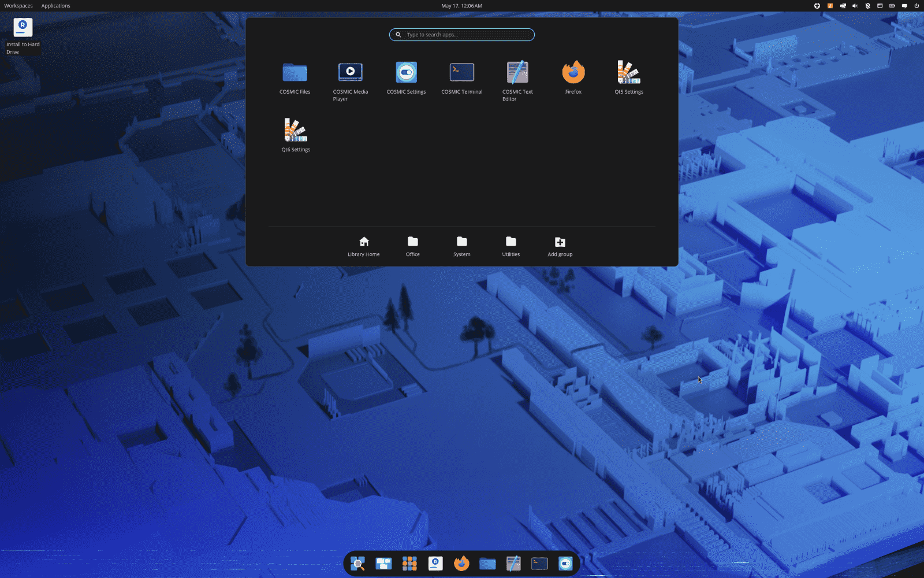Viewport: 924px width, 578px height.
Task: Open COSMIC Settings in the app library
Action: 406,78
